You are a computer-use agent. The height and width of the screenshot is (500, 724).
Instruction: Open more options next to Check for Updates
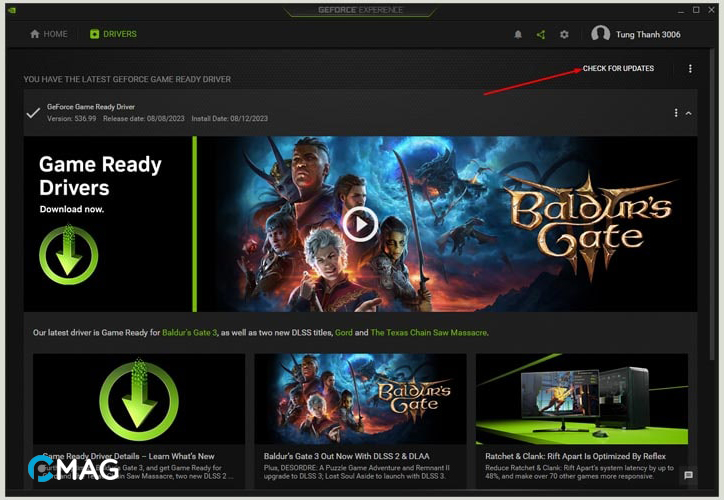pos(690,69)
